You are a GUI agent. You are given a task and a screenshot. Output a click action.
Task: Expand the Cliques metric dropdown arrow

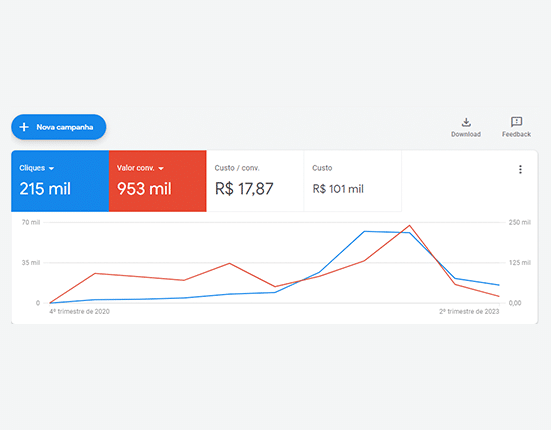click(x=51, y=169)
